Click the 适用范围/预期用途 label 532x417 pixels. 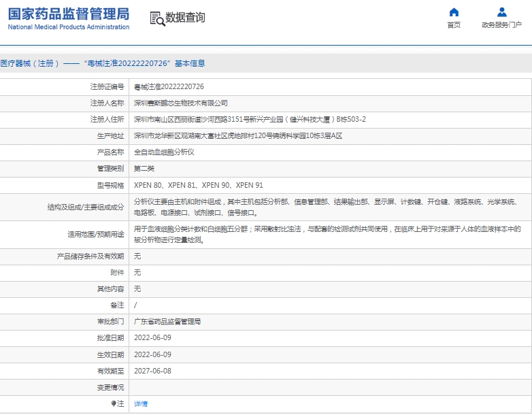96,235
